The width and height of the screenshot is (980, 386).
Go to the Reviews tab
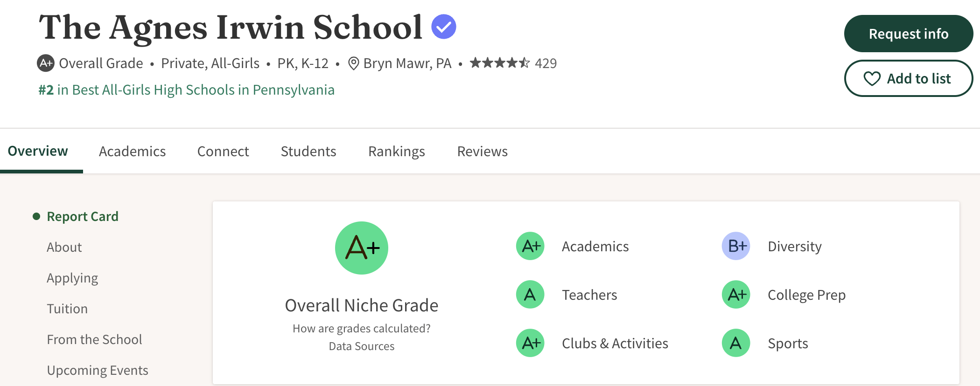click(x=482, y=152)
